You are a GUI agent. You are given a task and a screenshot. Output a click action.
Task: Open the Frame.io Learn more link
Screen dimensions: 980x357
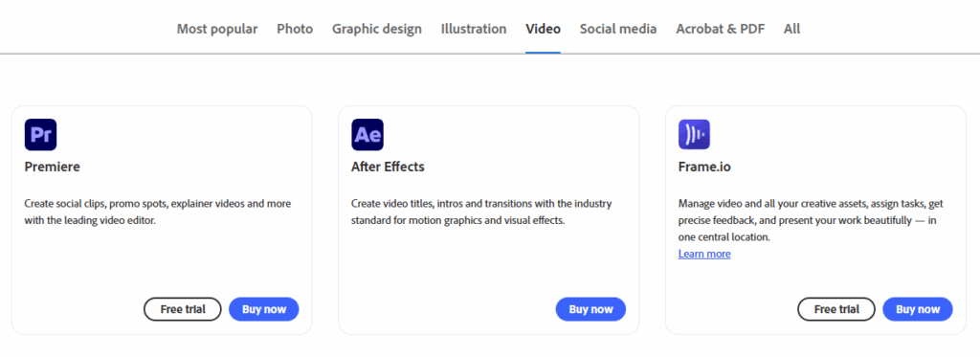704,254
